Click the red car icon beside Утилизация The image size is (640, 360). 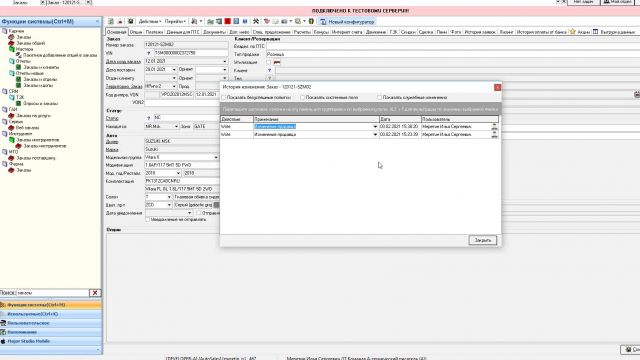pos(277,62)
